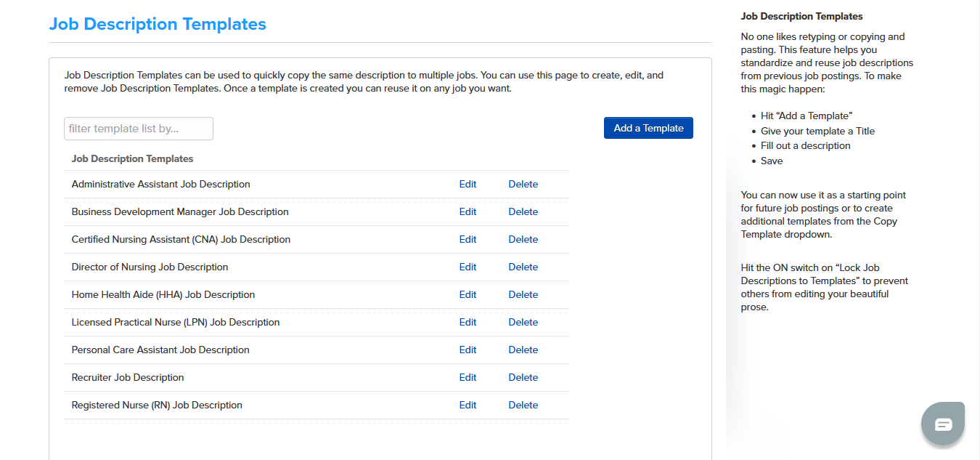The height and width of the screenshot is (460, 980).
Task: Edit Personal Care Assistant template
Action: click(x=467, y=350)
